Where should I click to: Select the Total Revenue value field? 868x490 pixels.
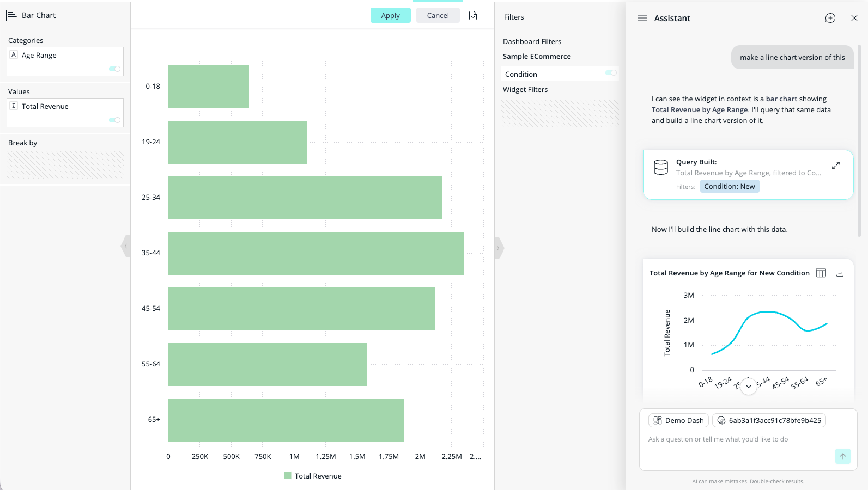coord(65,106)
